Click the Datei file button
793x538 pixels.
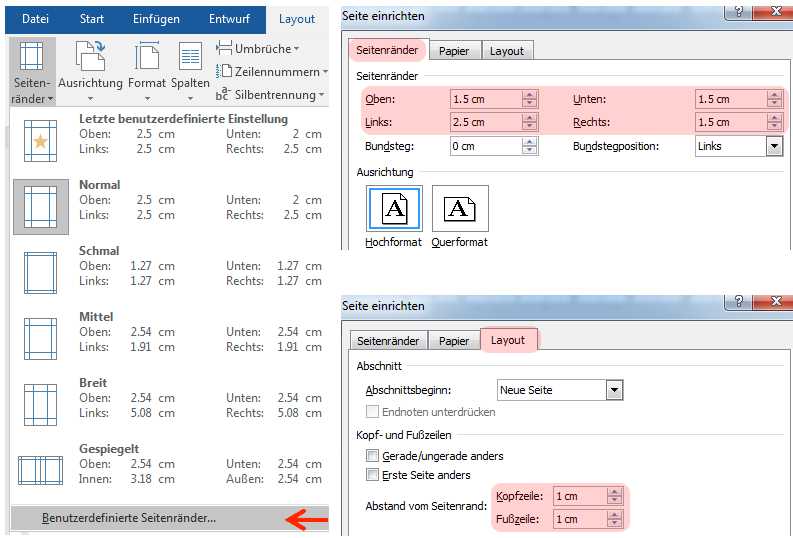tap(35, 19)
